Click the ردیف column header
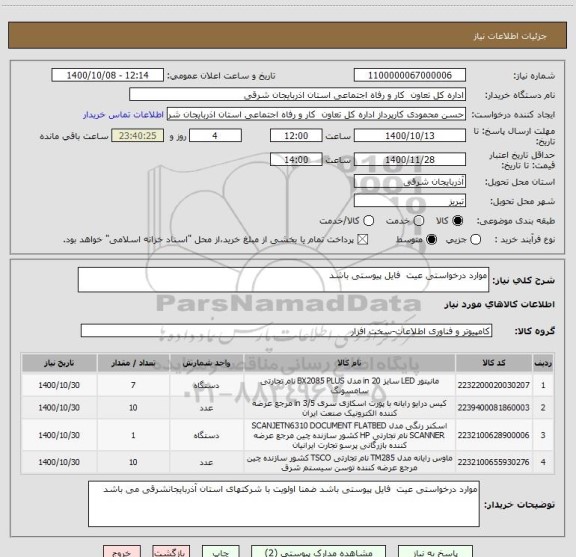This screenshot has width=576, height=557. pos(543,363)
